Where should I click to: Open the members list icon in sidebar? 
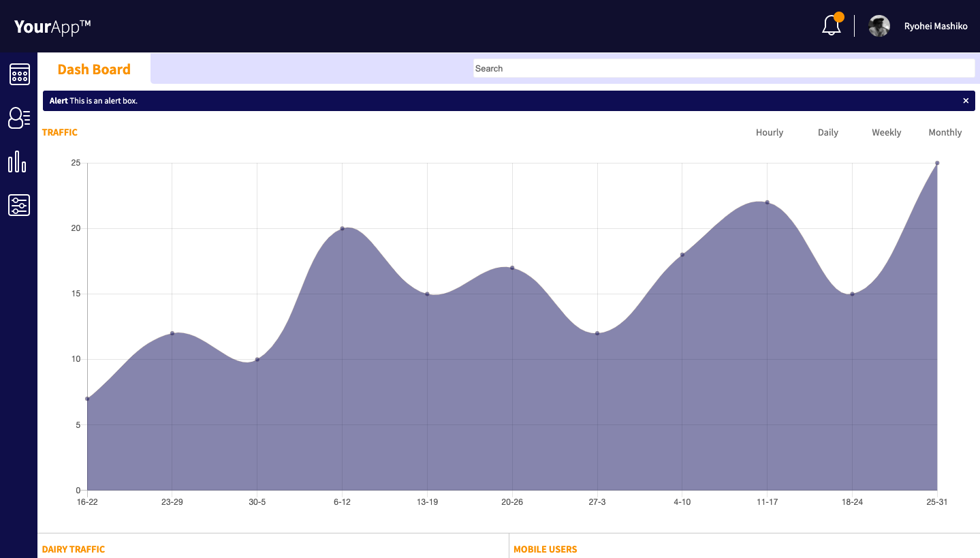tap(19, 118)
